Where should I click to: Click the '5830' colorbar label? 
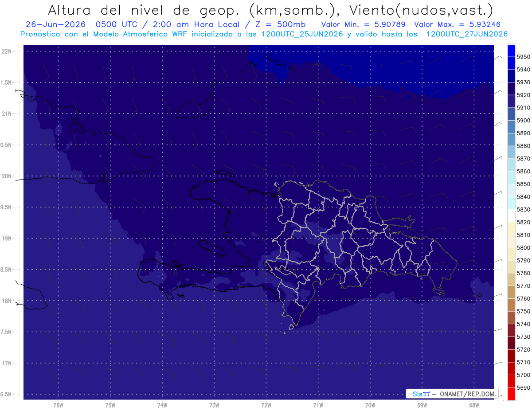click(524, 210)
